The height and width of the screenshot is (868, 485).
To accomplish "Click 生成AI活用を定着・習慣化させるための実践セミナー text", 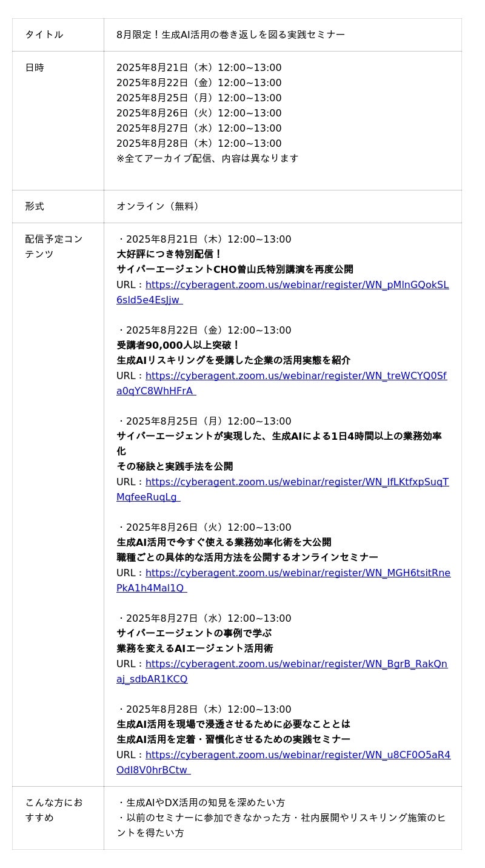I will point(233,739).
